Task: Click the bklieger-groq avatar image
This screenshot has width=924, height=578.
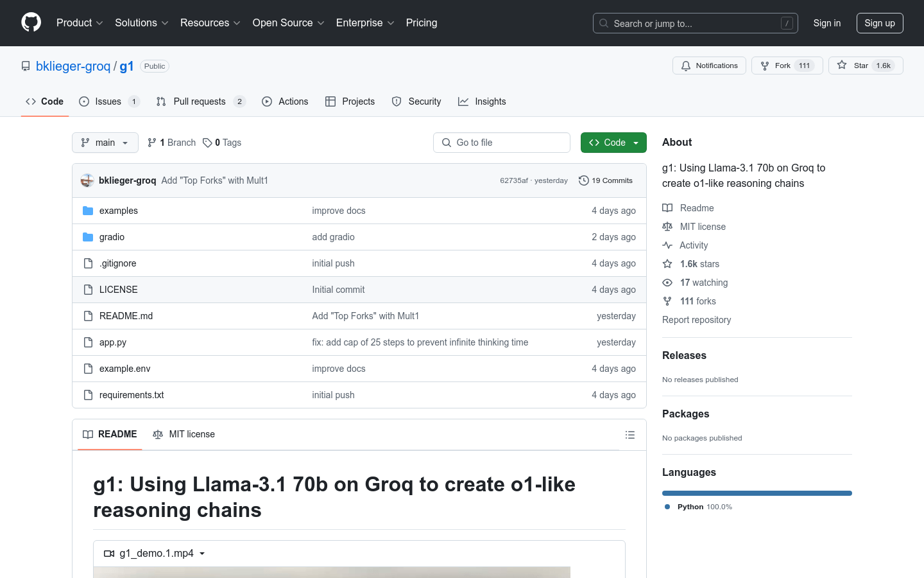Action: tap(87, 180)
